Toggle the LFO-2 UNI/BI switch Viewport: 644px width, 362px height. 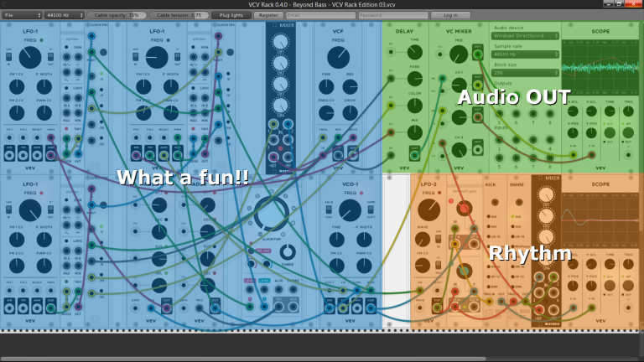[x=438, y=238]
